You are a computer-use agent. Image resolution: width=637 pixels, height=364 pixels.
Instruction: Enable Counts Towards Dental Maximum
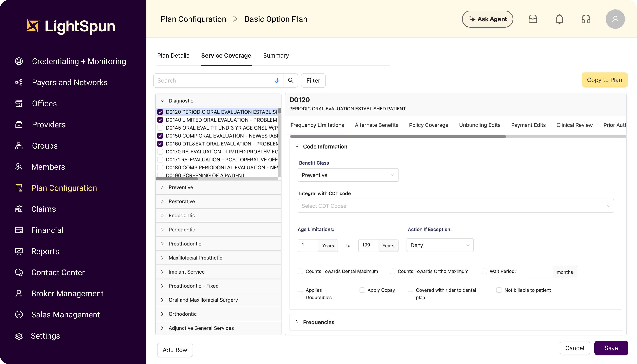(300, 271)
